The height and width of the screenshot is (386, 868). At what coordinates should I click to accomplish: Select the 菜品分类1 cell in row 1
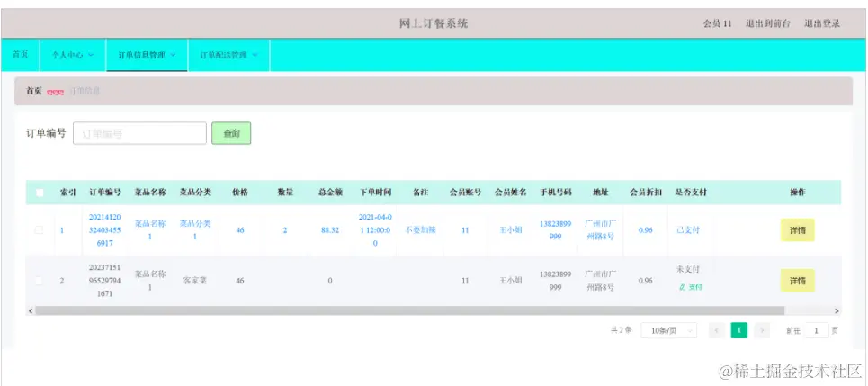click(195, 229)
